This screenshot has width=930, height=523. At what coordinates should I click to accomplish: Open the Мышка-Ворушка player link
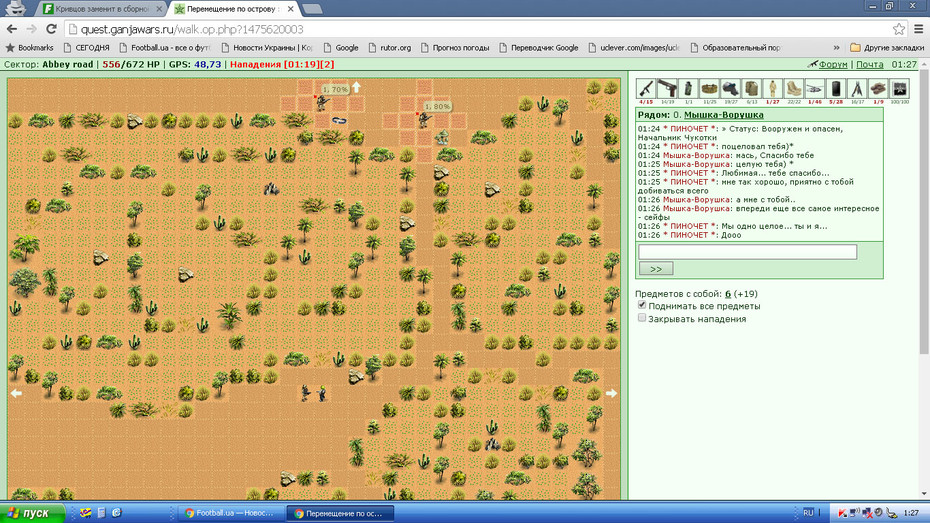[724, 114]
